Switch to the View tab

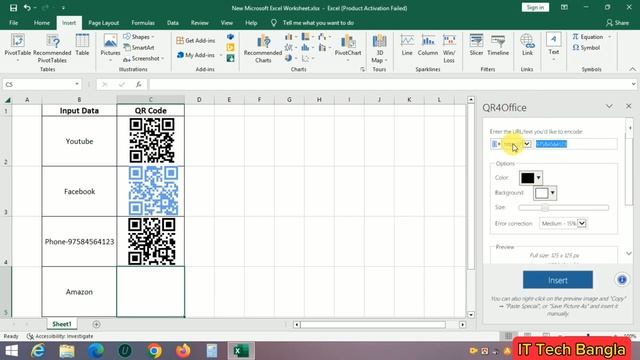227,23
